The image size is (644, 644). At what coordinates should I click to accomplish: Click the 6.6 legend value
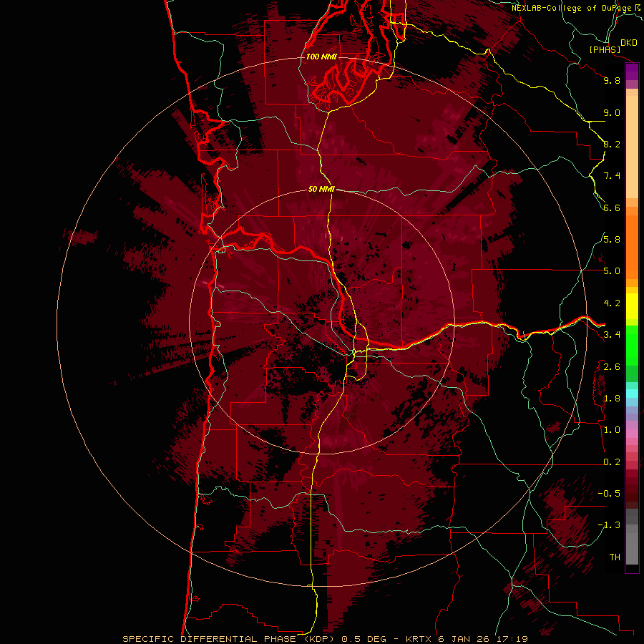612,208
